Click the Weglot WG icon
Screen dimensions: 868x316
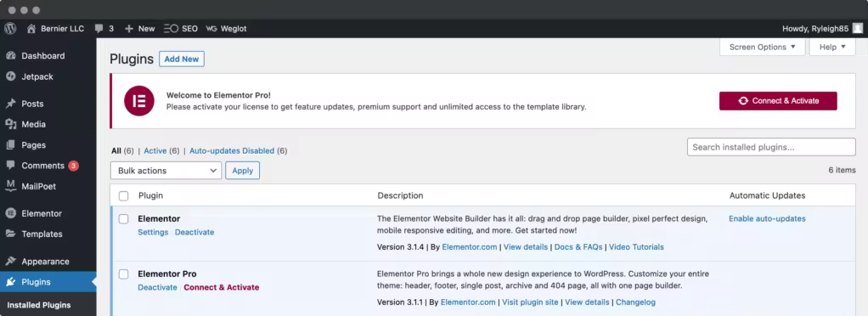(211, 28)
